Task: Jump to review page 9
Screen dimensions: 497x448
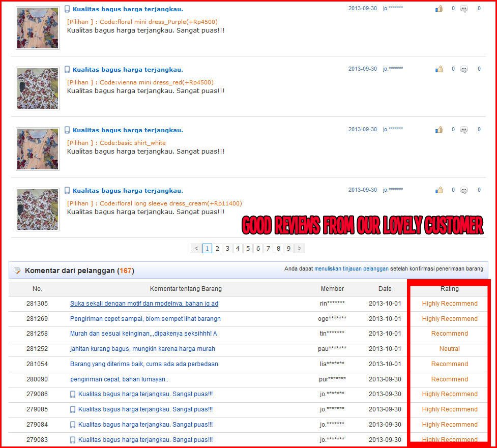Action: pos(288,248)
